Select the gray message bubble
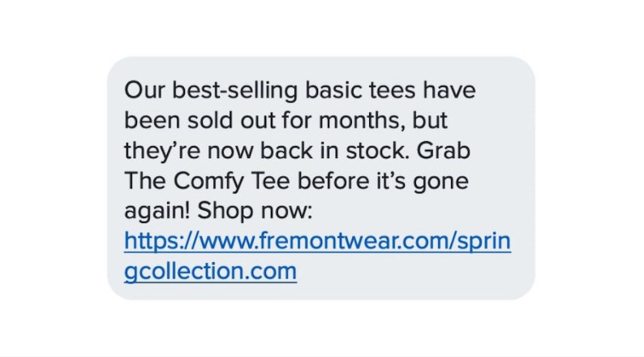644x357 pixels. click(321, 178)
